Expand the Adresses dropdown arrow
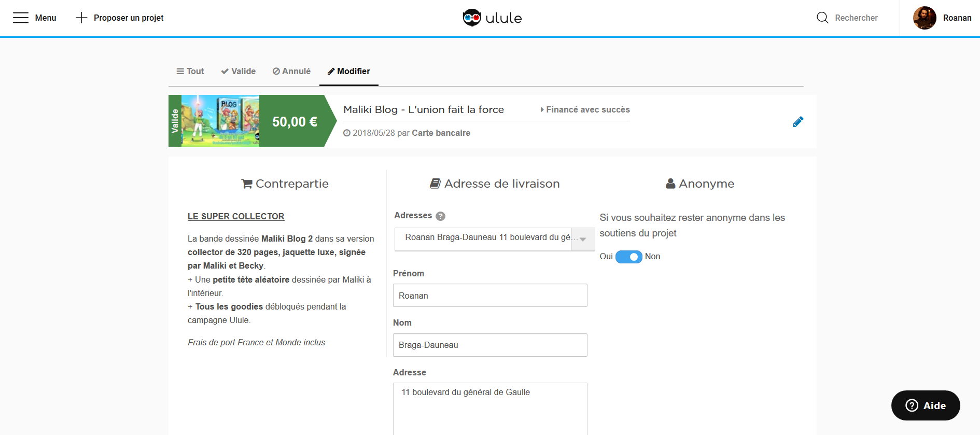Image resolution: width=980 pixels, height=435 pixels. 583,239
